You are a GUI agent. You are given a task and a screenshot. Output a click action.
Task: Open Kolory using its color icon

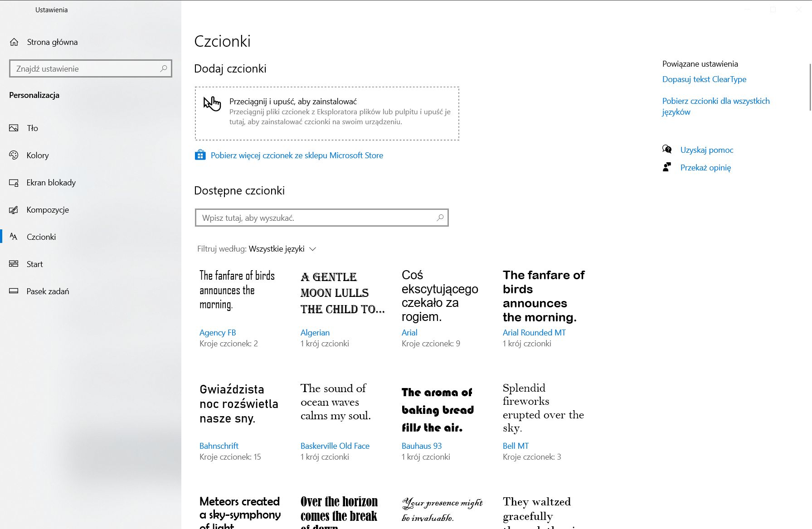(x=13, y=155)
